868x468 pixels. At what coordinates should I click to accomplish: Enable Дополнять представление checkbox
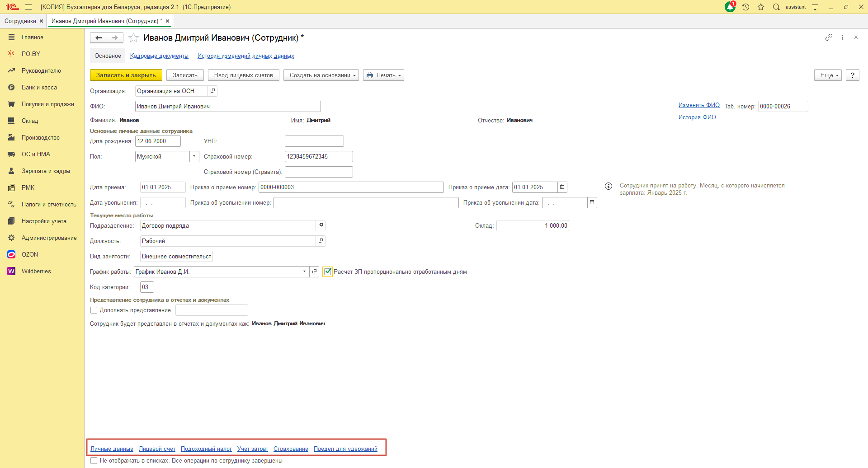[94, 310]
